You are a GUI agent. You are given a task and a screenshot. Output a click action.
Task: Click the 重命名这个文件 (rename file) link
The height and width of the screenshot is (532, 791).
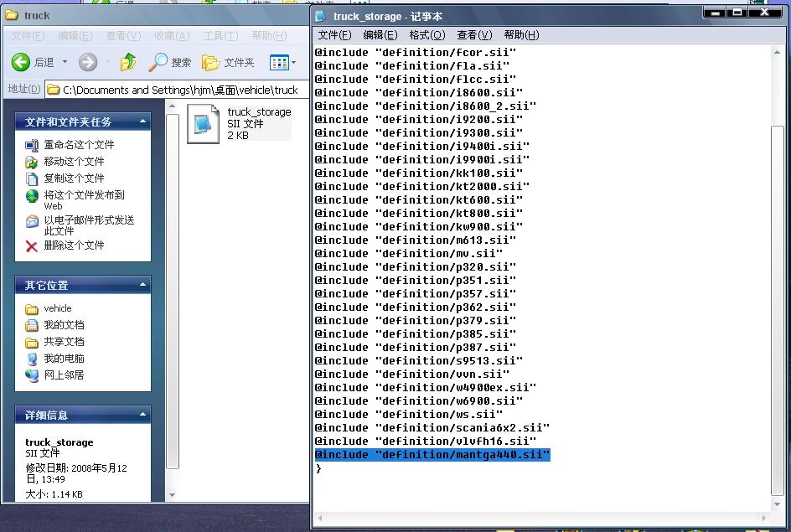coord(79,145)
